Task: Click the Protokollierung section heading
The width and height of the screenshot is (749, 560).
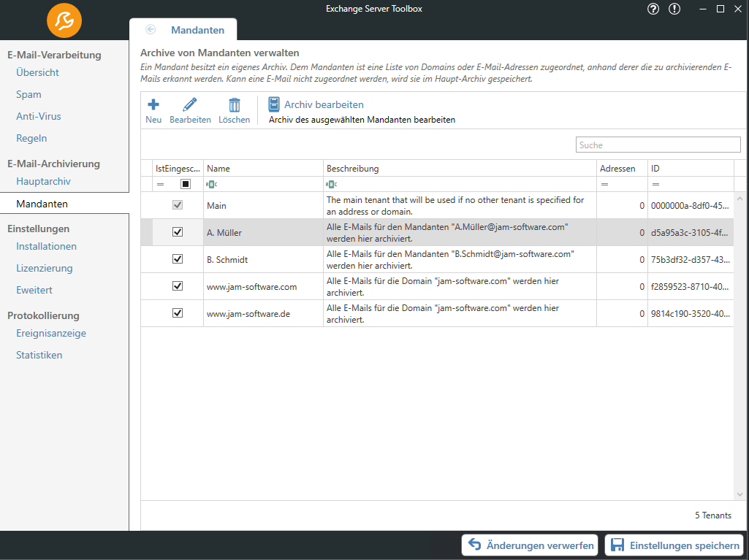Action: point(43,315)
